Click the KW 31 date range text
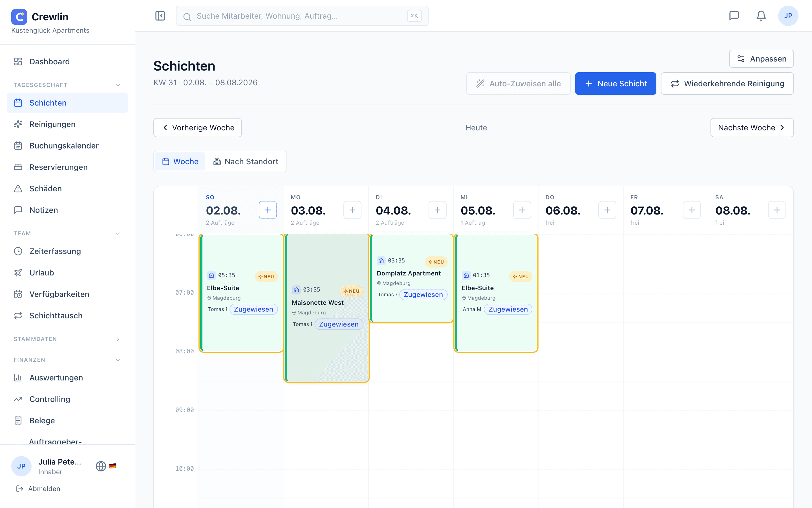Screen dimensions: 812x508 pos(205,83)
